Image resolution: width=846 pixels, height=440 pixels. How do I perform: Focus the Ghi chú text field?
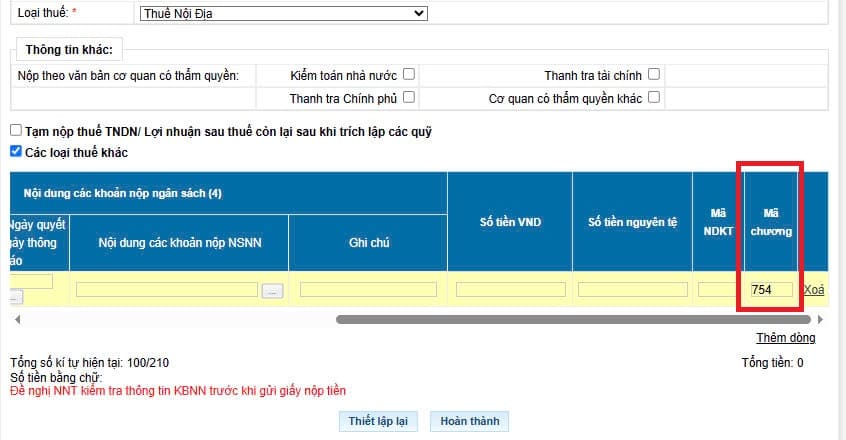pos(368,290)
